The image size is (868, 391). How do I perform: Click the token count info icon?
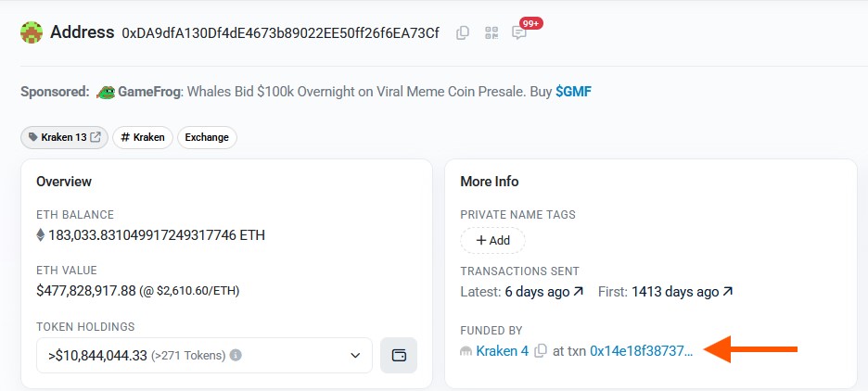(236, 355)
